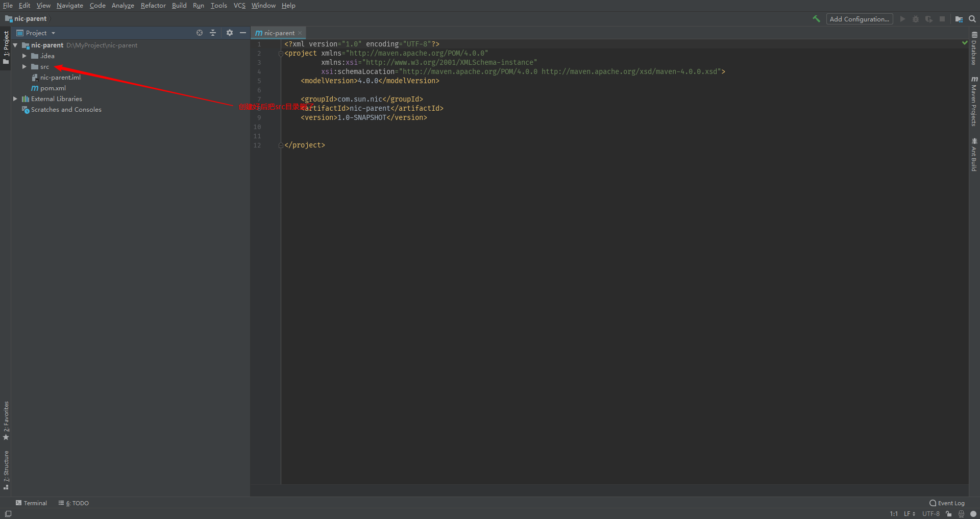Open the Project Structure folder icon
Image resolution: width=980 pixels, height=519 pixels.
959,19
